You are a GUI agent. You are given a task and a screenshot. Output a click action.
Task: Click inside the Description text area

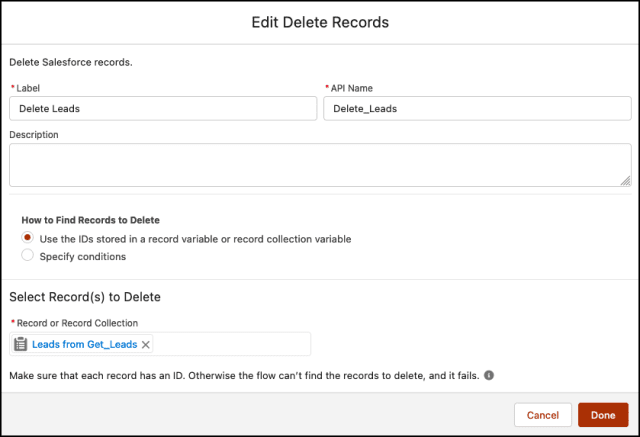[x=320, y=164]
